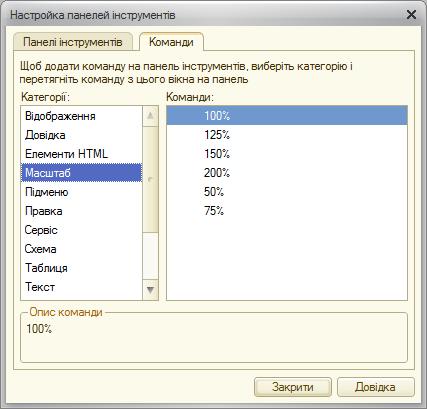Choose the Довідка category in list
Image resolution: width=427 pixels, height=409 pixels.
81,135
